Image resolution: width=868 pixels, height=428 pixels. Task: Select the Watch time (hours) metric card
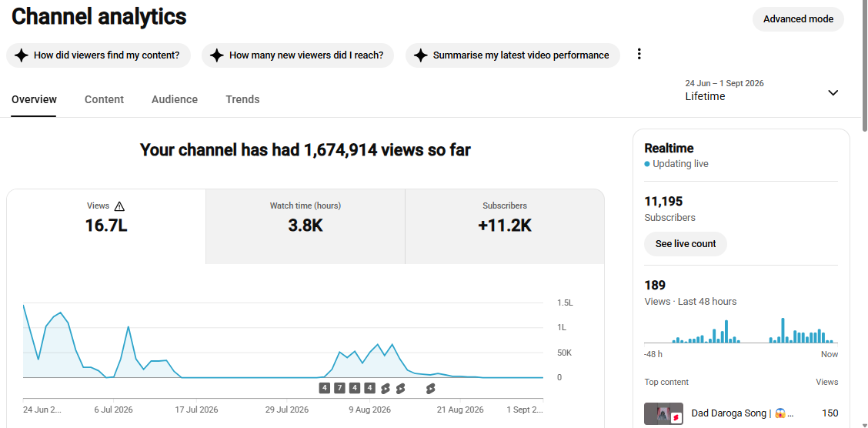[x=305, y=226]
